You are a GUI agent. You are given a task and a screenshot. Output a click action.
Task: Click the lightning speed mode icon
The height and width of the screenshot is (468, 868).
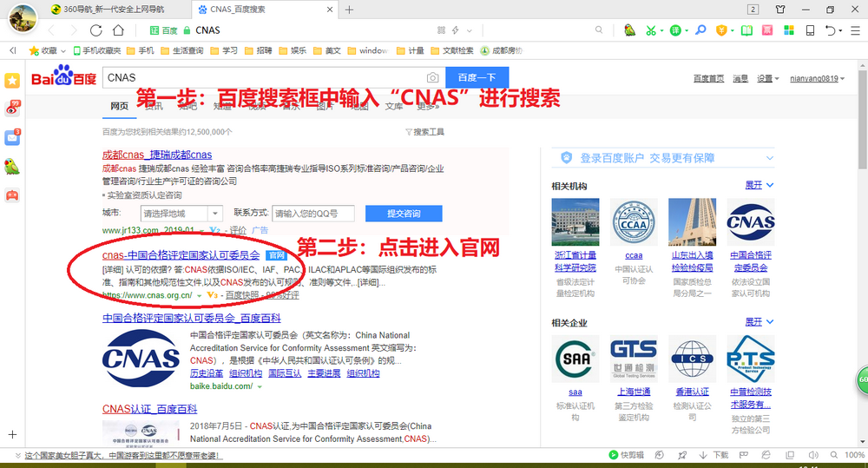pyautogui.click(x=455, y=30)
